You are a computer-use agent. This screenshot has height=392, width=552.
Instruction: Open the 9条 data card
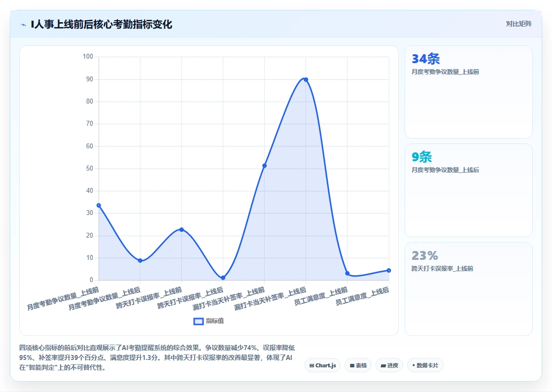pyautogui.click(x=469, y=190)
